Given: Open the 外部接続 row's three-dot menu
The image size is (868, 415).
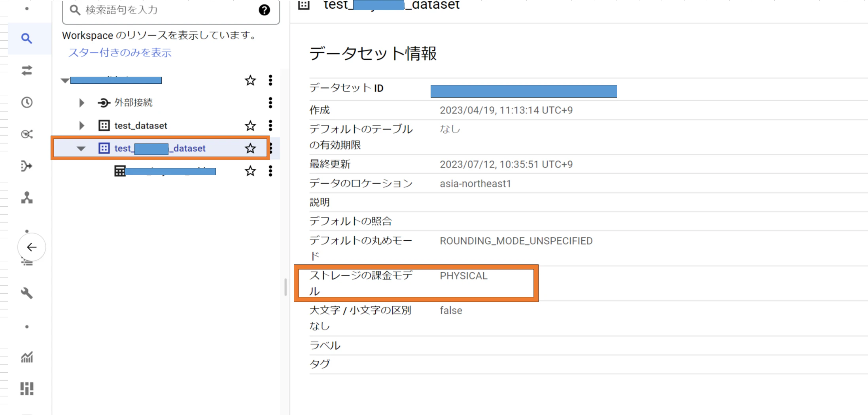Looking at the screenshot, I should point(270,103).
